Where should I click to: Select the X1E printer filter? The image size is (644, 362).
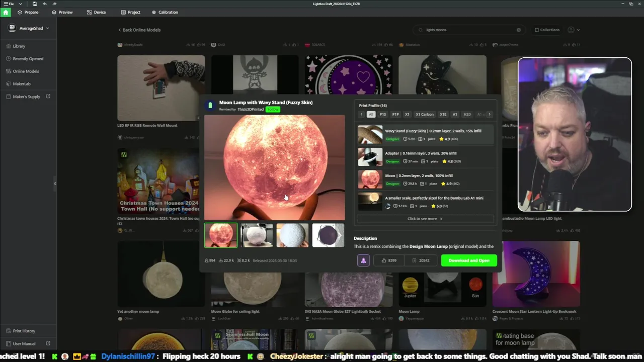pos(443,114)
